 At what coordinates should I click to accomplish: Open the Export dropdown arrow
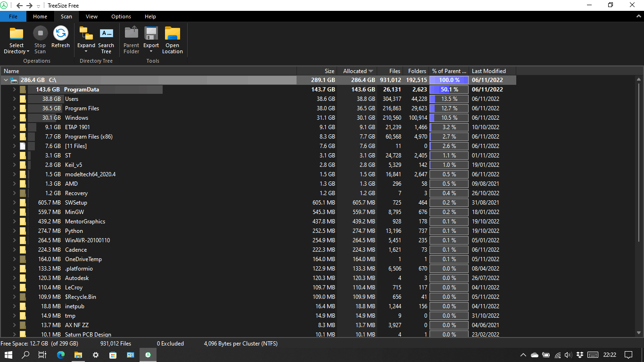151,52
